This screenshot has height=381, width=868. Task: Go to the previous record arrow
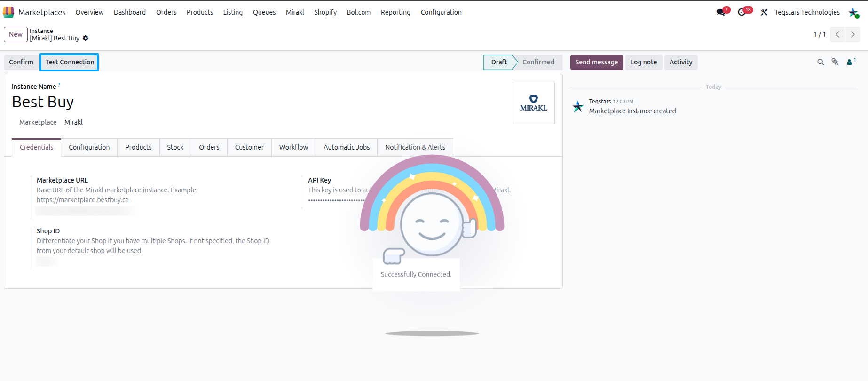coord(837,34)
